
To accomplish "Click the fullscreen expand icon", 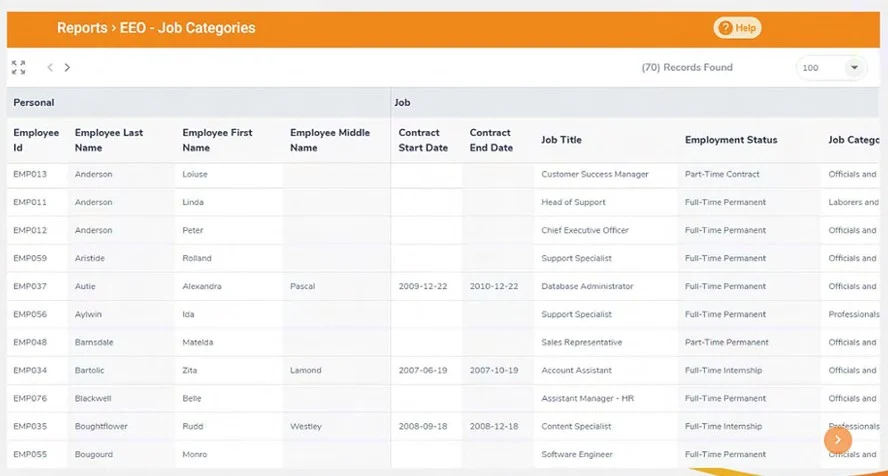I will point(18,67).
